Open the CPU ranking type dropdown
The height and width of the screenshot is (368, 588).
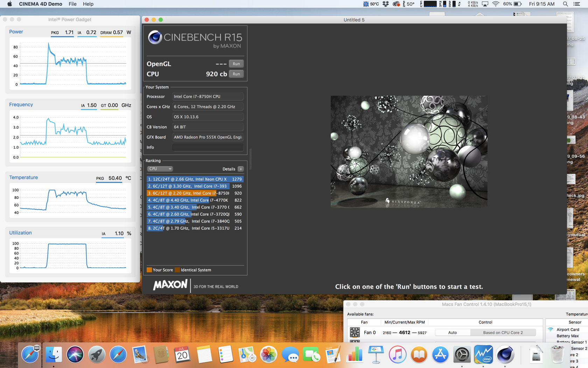(x=160, y=169)
